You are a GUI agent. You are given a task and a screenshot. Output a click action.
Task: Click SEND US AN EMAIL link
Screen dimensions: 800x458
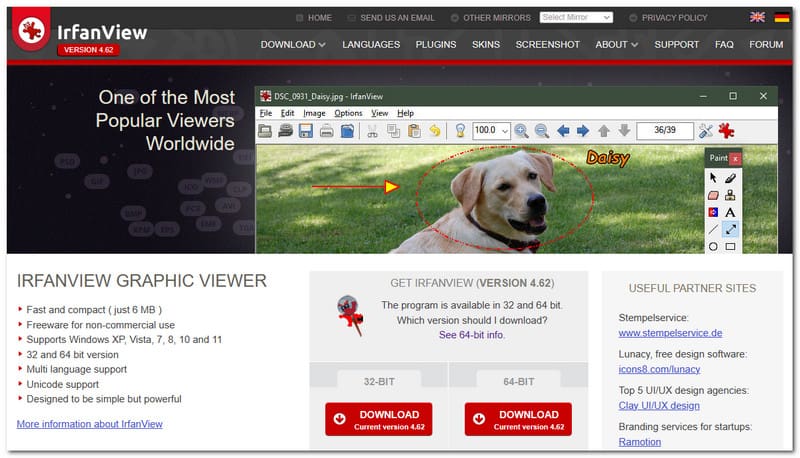[x=392, y=18]
